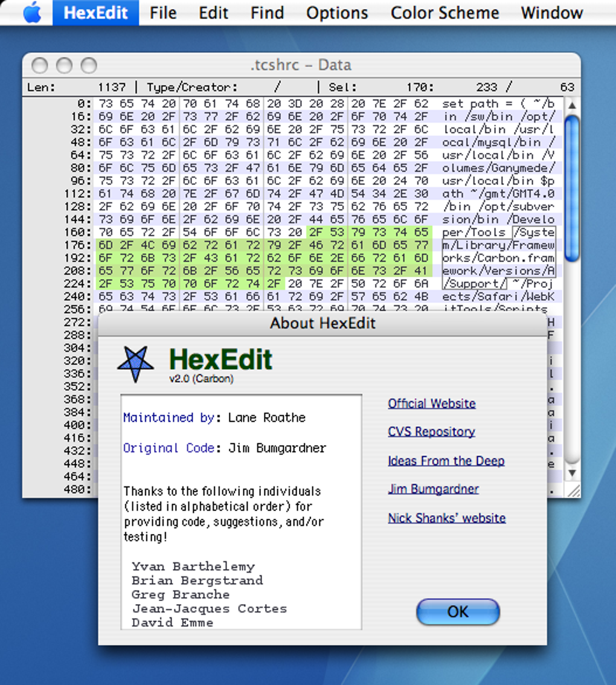Open the File menu

(163, 13)
